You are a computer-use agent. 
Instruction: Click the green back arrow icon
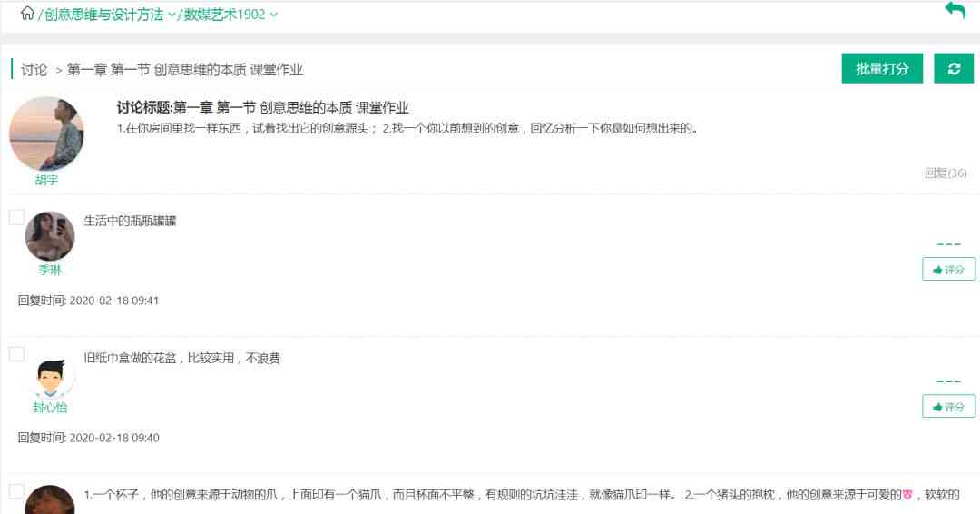pos(955,11)
